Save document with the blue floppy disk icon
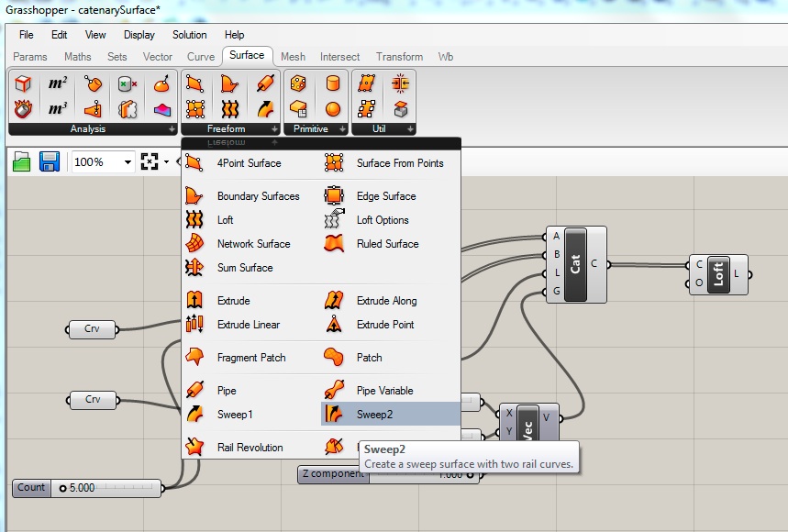Image resolution: width=788 pixels, height=532 pixels. point(50,161)
